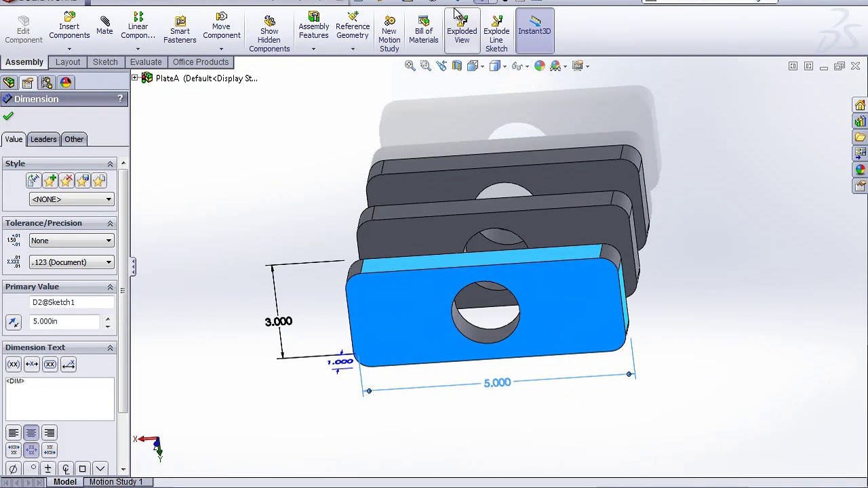Click Zoom to Fit icon
The height and width of the screenshot is (488, 868).
[x=410, y=66]
